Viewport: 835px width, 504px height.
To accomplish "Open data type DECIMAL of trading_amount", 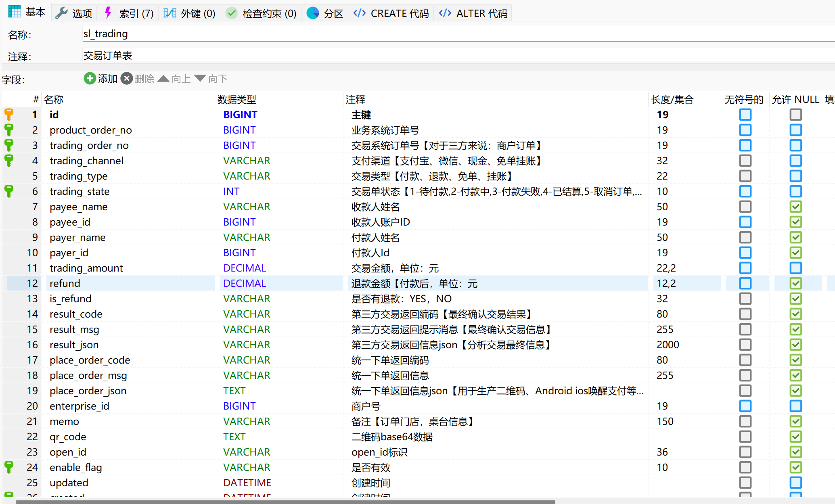I will (245, 268).
